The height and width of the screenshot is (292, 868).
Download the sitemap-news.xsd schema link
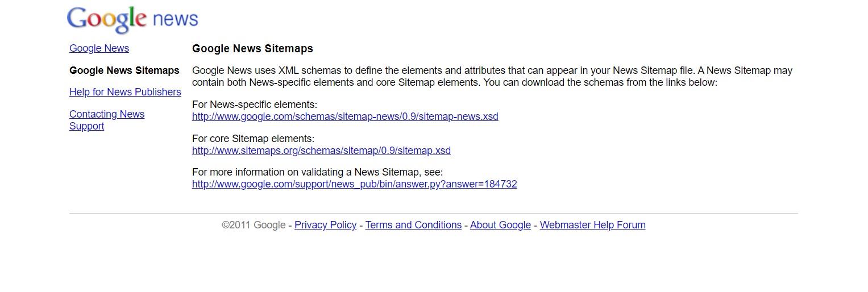click(345, 116)
